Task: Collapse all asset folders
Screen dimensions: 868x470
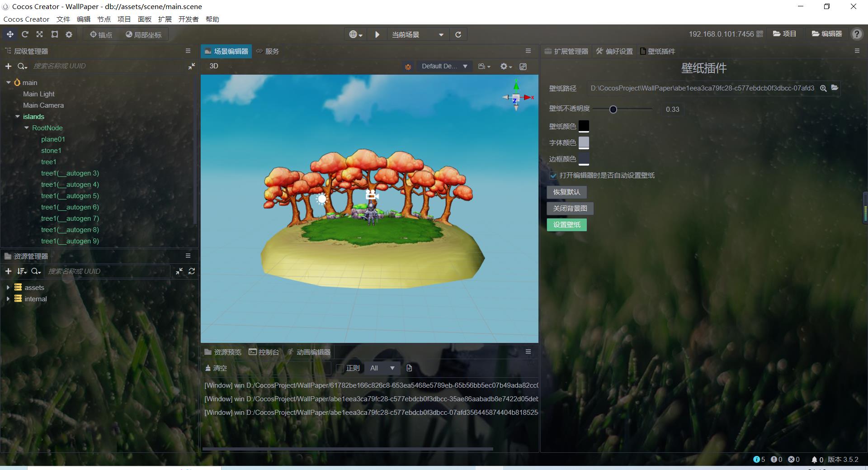Action: point(179,271)
